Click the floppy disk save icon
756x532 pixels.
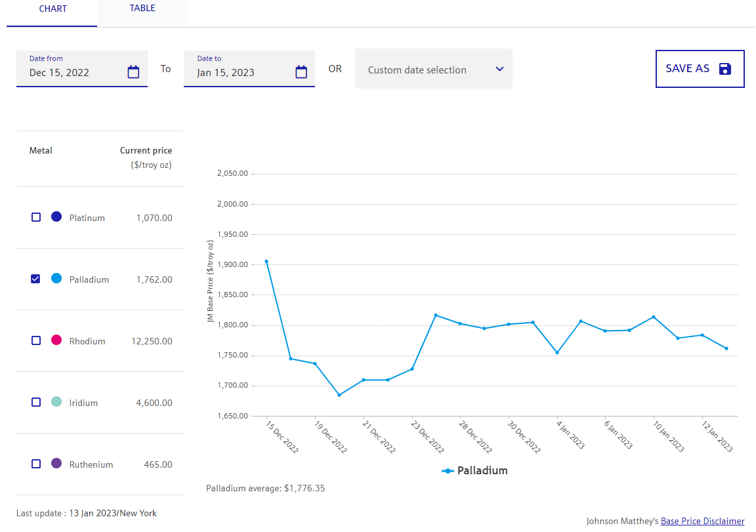pyautogui.click(x=724, y=69)
